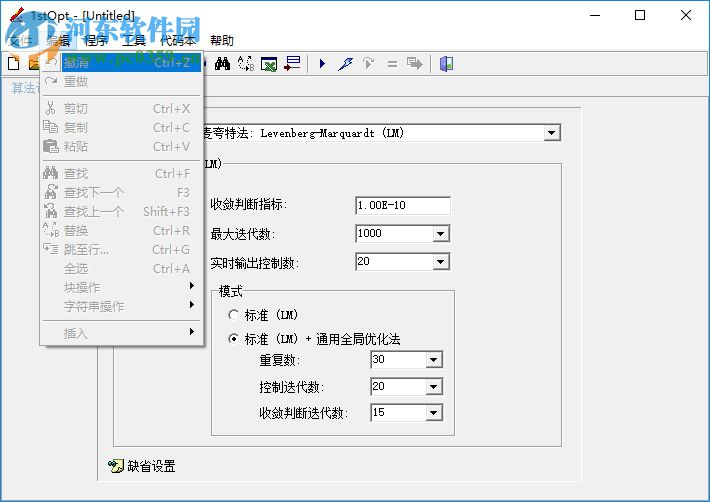Click the go-to-line toolbar icon with red arrow
The height and width of the screenshot is (502, 710).
tap(293, 63)
